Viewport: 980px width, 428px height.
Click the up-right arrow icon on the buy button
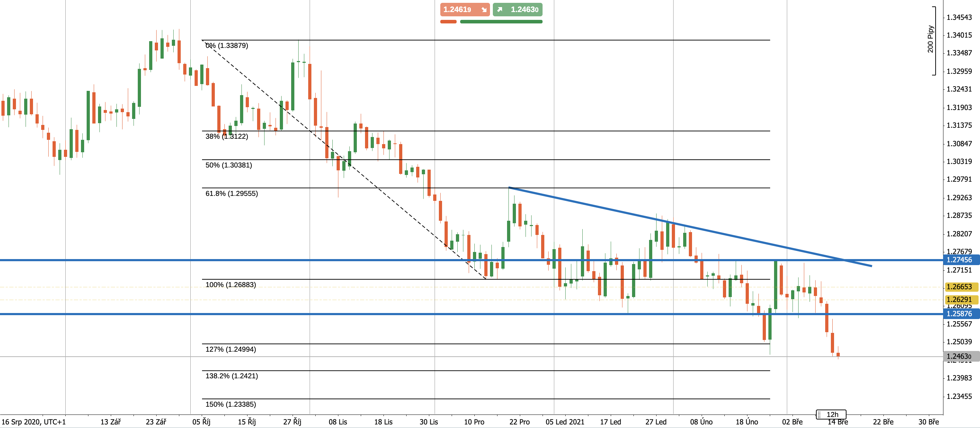pyautogui.click(x=500, y=10)
